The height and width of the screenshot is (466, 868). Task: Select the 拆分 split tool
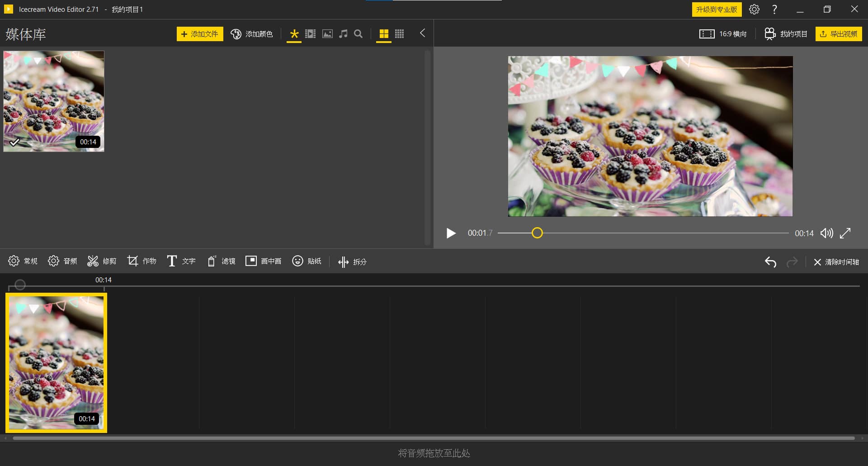pos(352,261)
